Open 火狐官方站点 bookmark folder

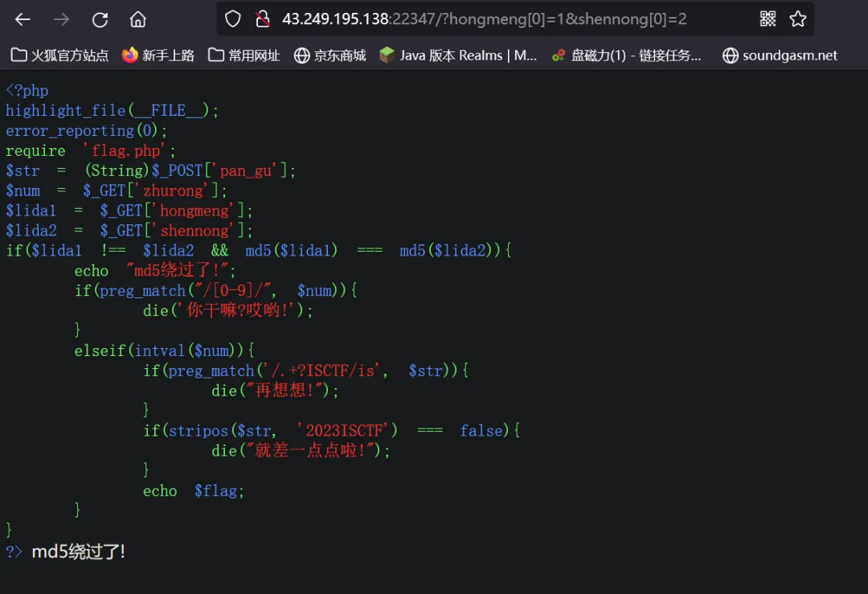59,55
